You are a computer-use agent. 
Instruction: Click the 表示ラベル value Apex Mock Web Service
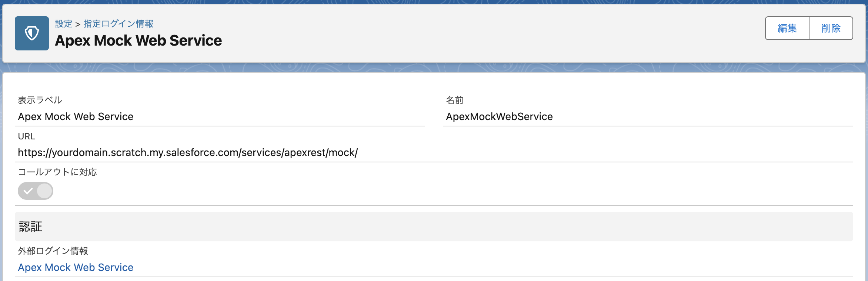click(76, 116)
